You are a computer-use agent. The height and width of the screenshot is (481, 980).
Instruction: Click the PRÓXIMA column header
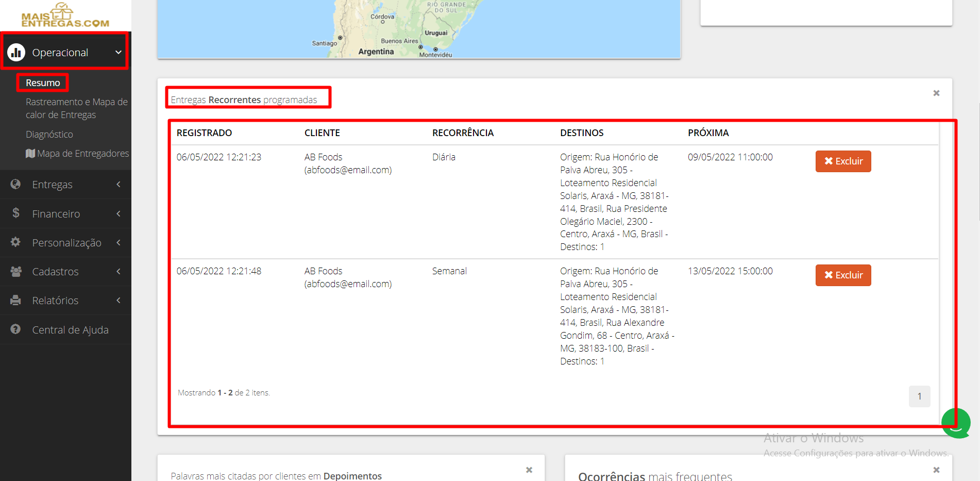click(708, 133)
